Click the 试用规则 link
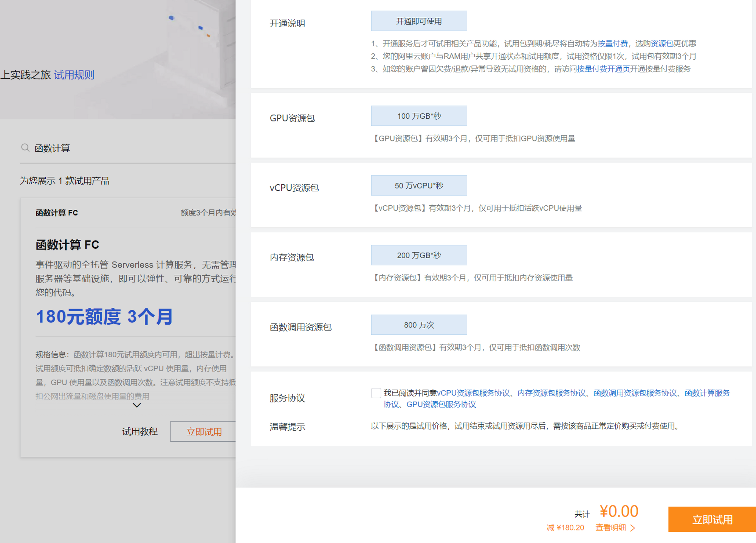Image resolution: width=756 pixels, height=543 pixels. tap(74, 75)
